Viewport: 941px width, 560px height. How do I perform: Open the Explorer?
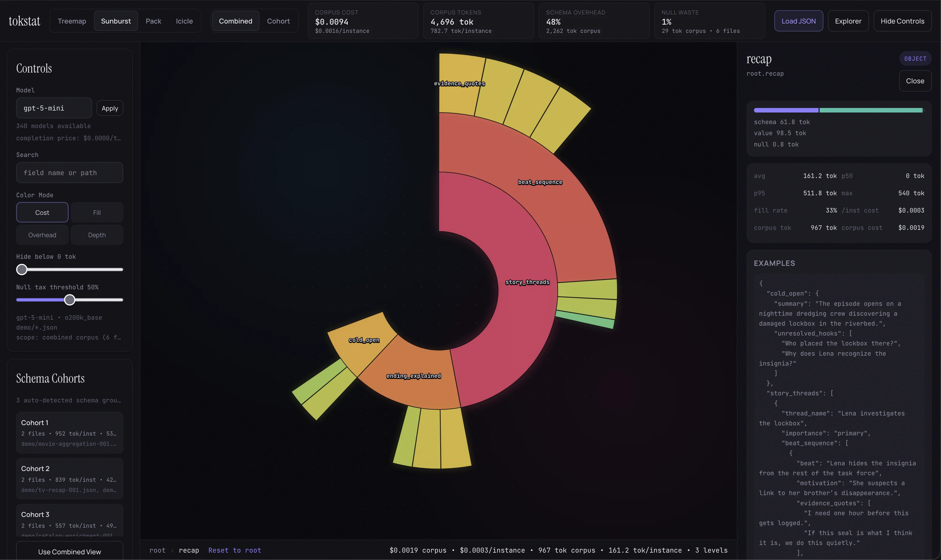tap(848, 21)
